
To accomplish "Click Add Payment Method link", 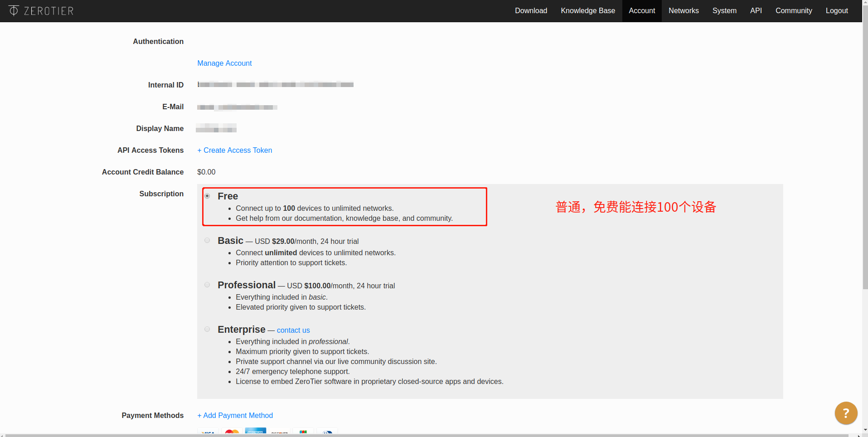I will [235, 416].
